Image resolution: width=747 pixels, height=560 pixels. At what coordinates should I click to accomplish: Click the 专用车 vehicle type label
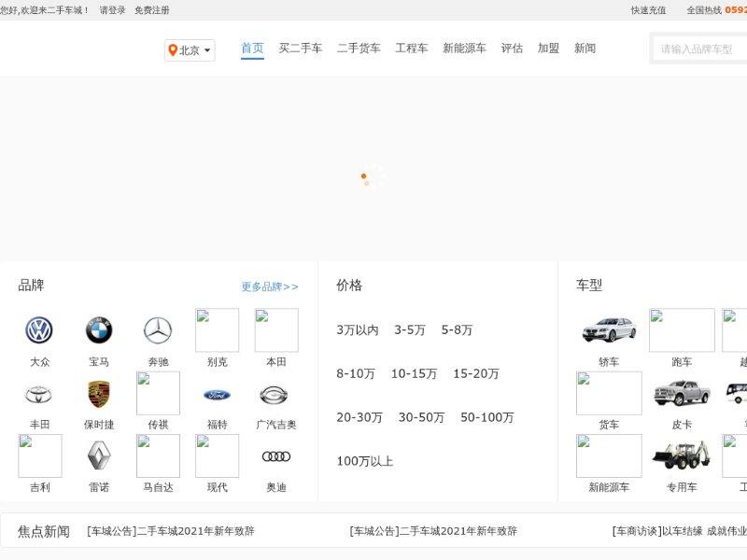click(x=682, y=487)
